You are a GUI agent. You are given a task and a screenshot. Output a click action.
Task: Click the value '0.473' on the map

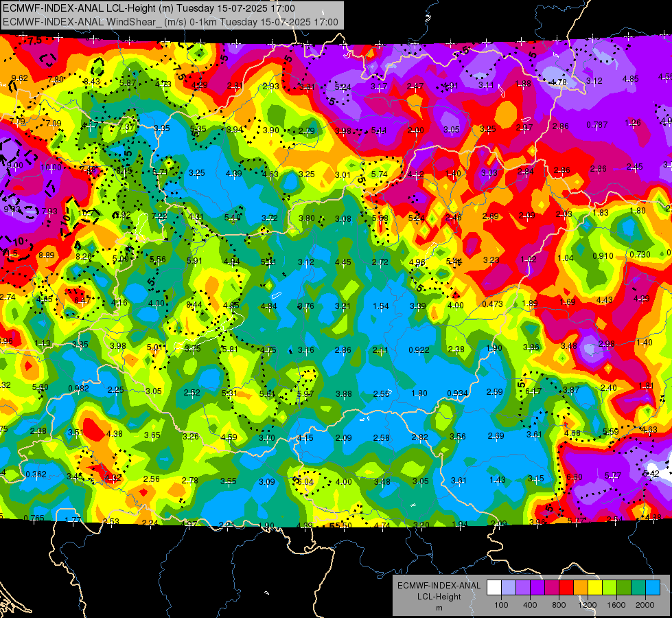pyautogui.click(x=492, y=304)
